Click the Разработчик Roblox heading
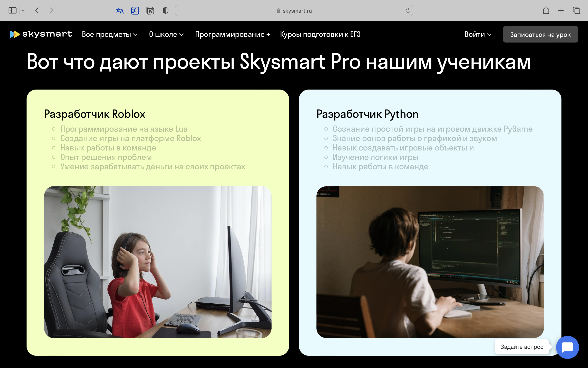 click(95, 114)
